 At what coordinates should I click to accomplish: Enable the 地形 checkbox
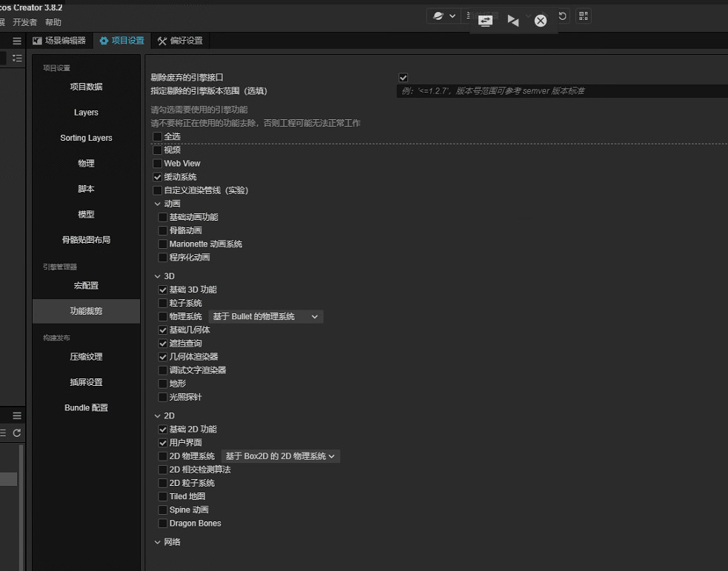tap(162, 384)
